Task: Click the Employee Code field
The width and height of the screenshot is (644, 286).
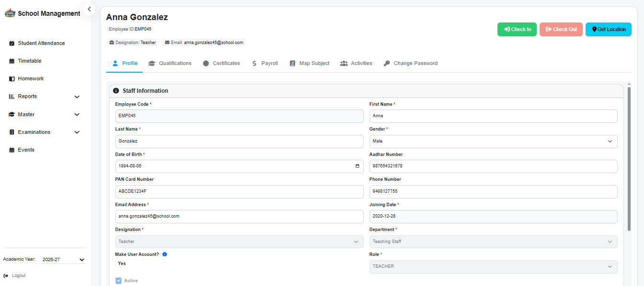Action: (x=239, y=116)
